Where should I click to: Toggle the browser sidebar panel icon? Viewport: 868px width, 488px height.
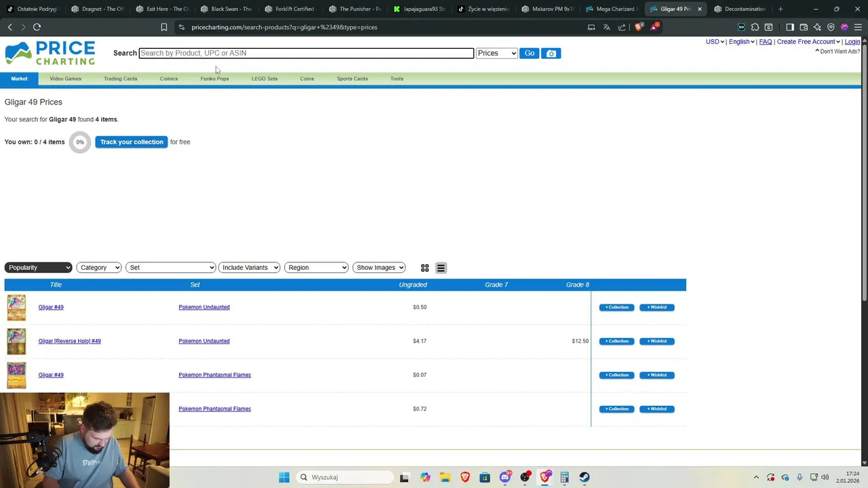coord(790,27)
